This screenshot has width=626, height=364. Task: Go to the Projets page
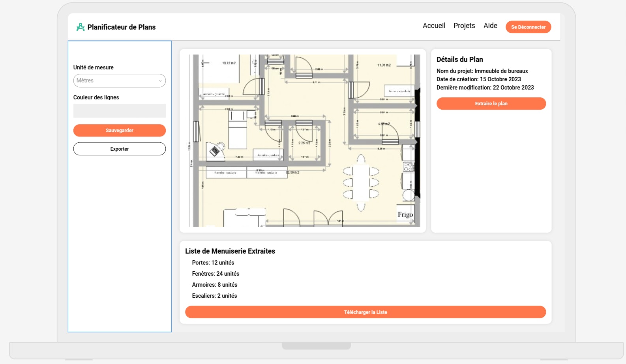pyautogui.click(x=464, y=26)
